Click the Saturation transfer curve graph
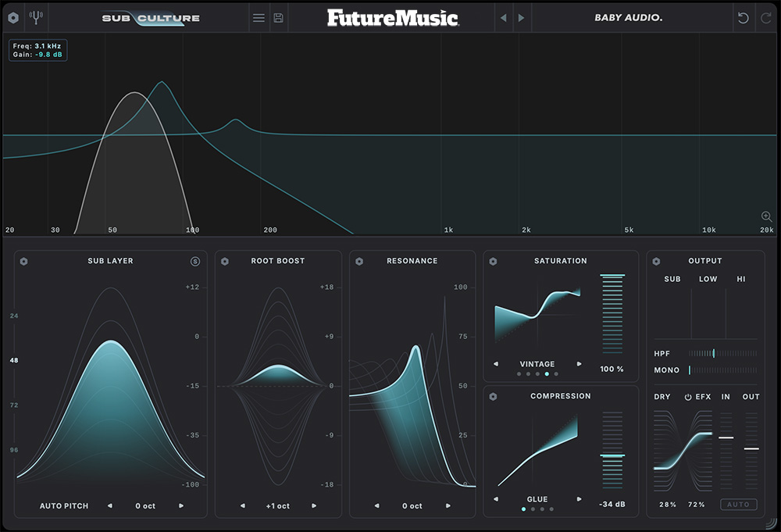The image size is (781, 532). (537, 315)
